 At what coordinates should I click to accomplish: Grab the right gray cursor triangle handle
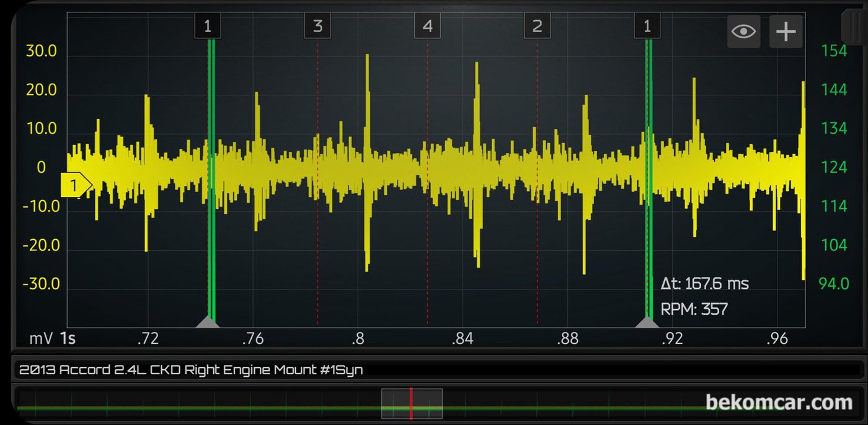tap(647, 321)
